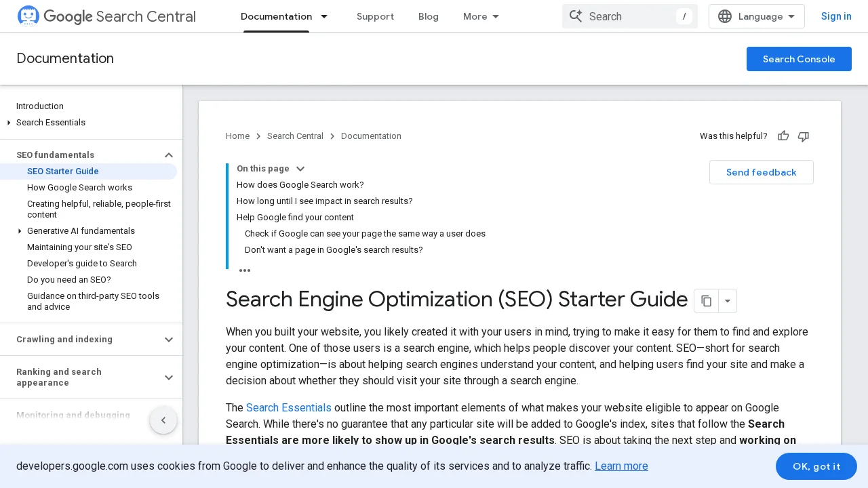This screenshot has width=868, height=488.
Task: Click the Search Console button
Action: click(x=799, y=59)
